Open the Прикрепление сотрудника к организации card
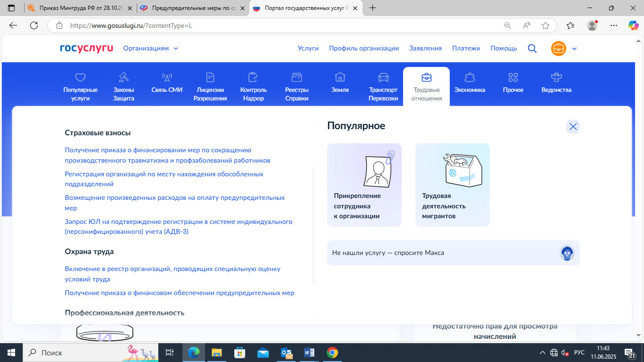644x362 pixels. pos(364,185)
